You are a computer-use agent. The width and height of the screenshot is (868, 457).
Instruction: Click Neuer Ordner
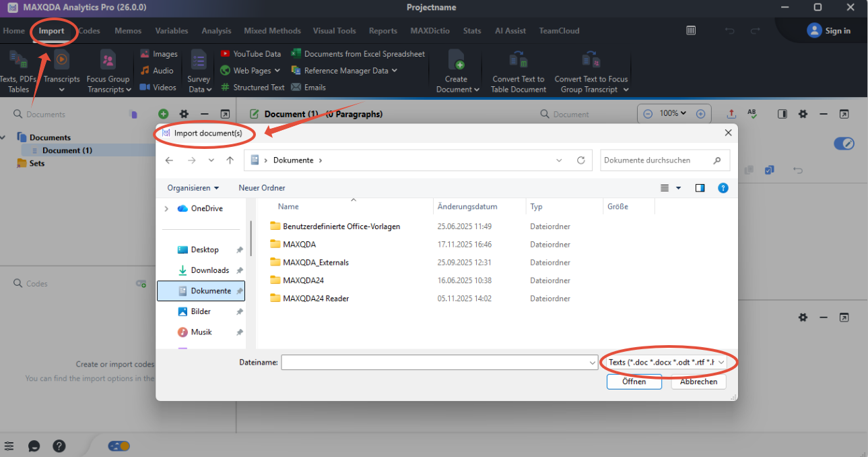[262, 188]
